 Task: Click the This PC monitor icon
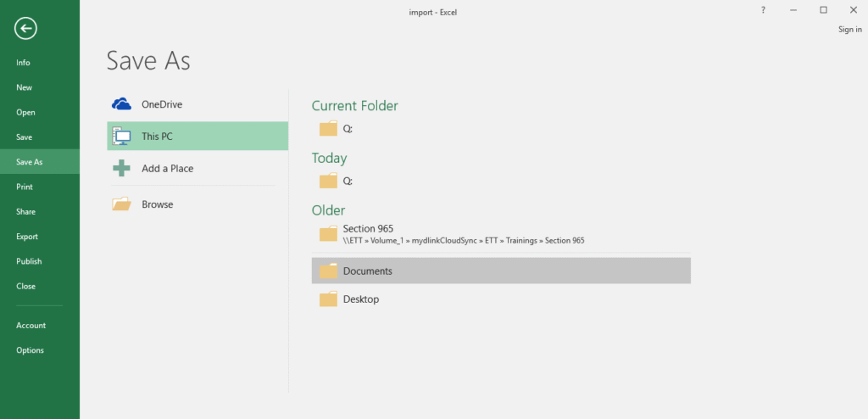pos(122,136)
